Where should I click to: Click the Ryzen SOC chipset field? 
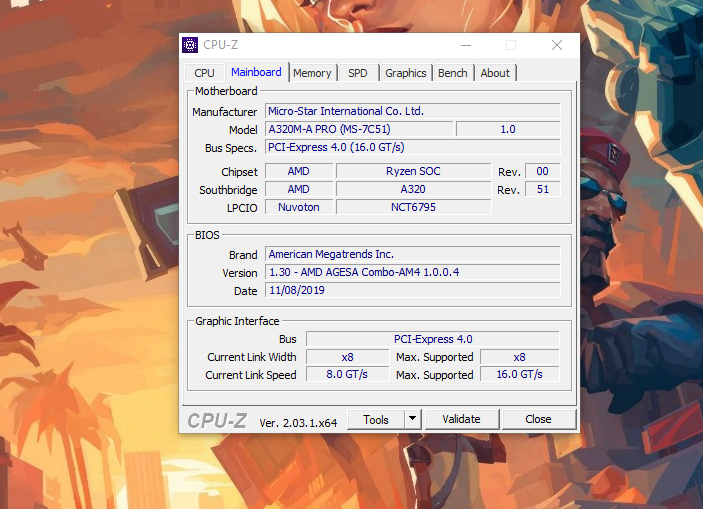(413, 171)
